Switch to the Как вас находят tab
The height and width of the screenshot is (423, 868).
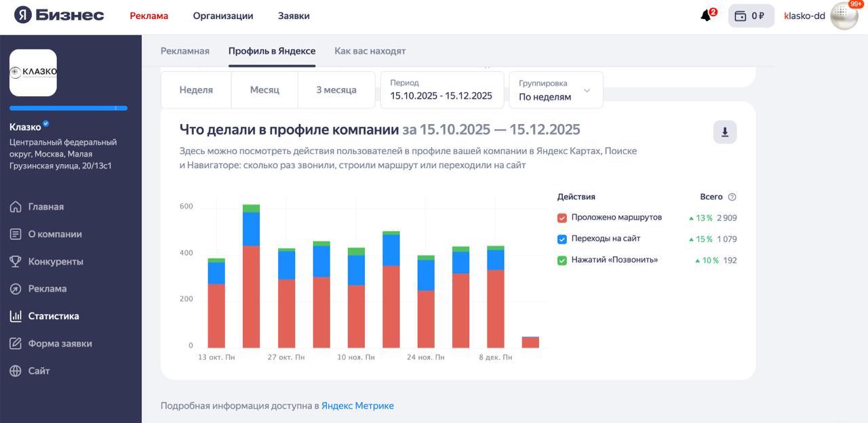click(x=369, y=50)
